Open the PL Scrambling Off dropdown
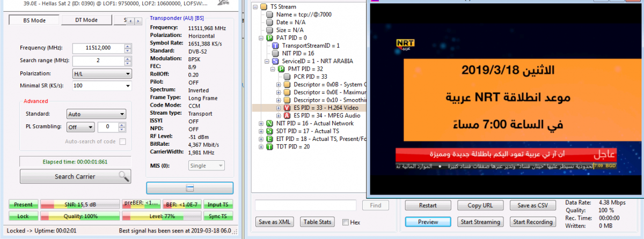 (x=80, y=127)
